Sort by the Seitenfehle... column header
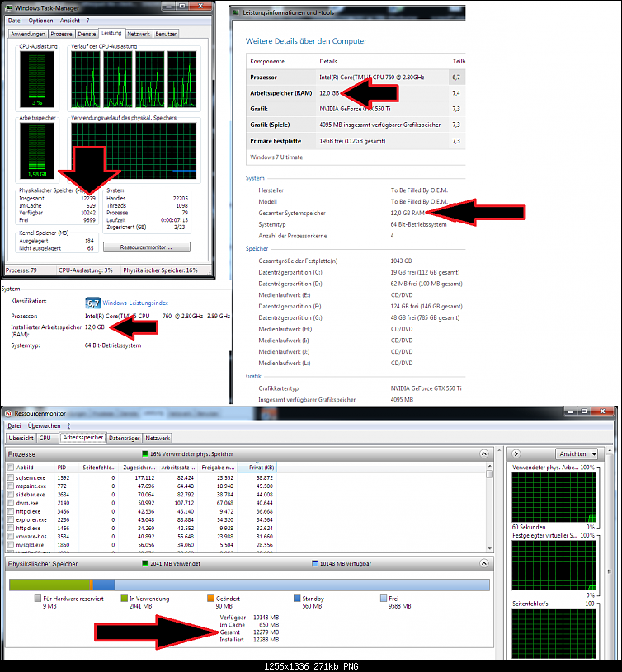The height and width of the screenshot is (672, 622). pyautogui.click(x=99, y=468)
